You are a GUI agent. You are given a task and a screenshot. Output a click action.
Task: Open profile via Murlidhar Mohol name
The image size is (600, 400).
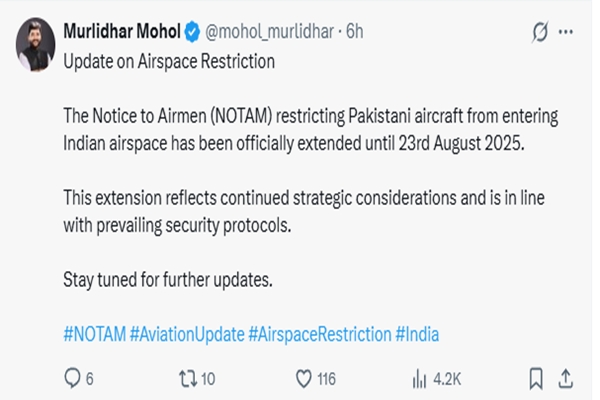(121, 32)
